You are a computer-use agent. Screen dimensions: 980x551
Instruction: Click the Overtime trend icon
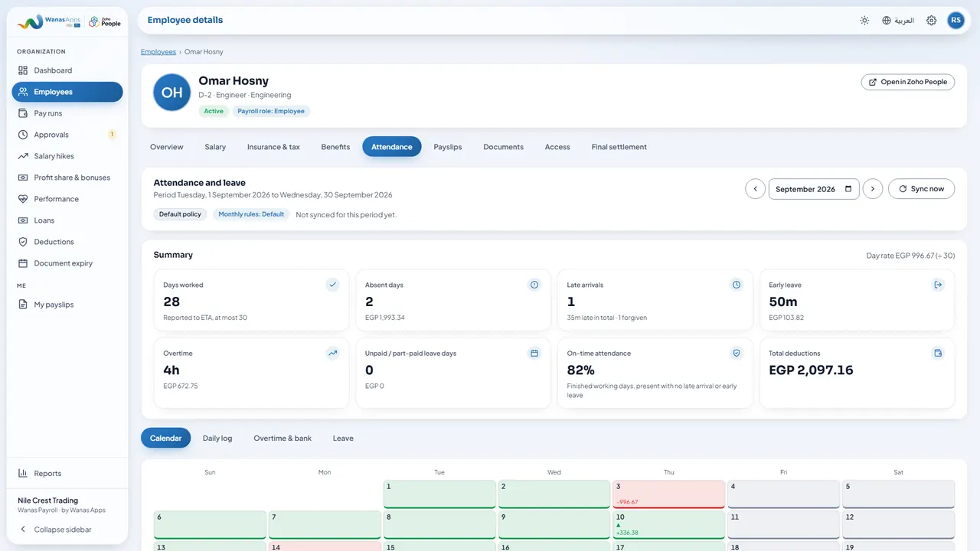332,354
